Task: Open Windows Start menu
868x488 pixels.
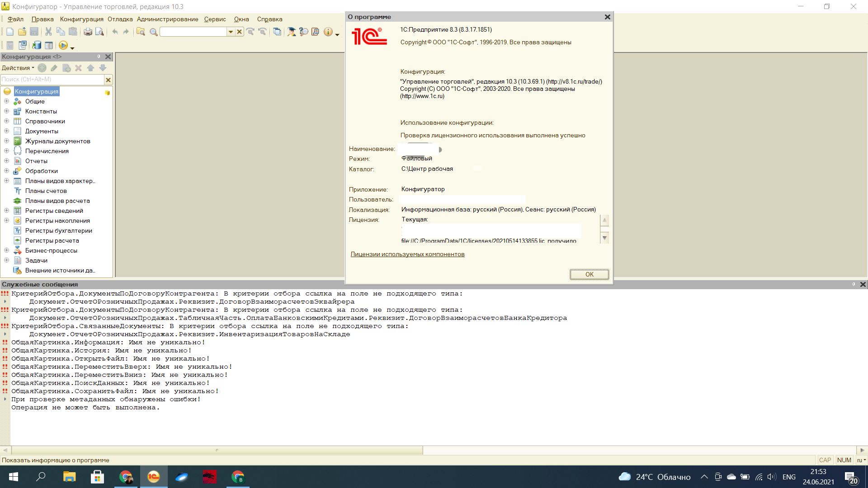Action: click(x=14, y=477)
